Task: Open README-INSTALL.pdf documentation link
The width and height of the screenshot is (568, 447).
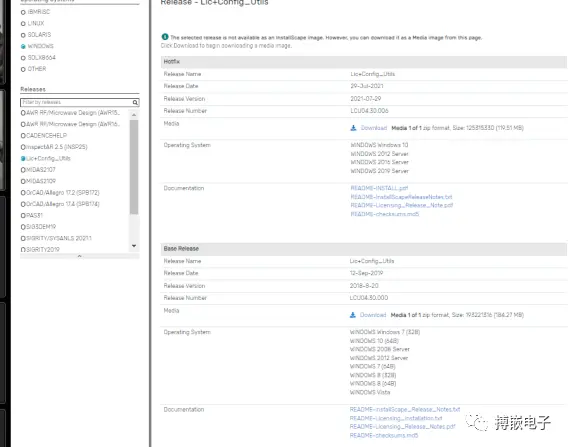Action: tap(379, 188)
